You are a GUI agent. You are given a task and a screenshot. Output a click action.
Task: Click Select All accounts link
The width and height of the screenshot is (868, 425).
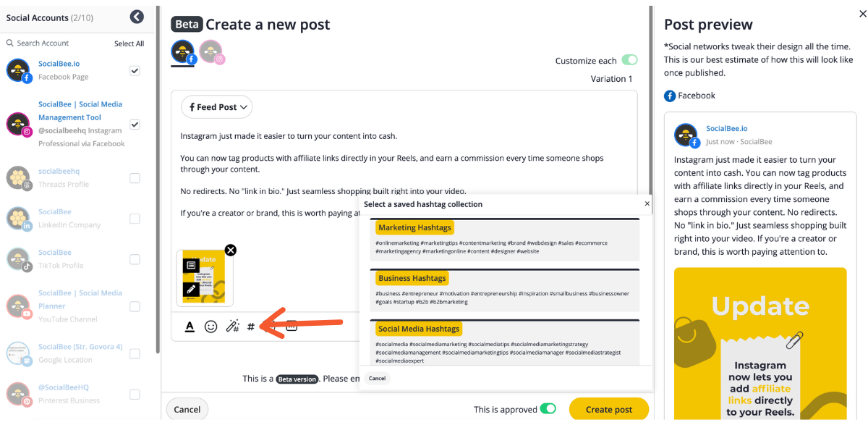point(129,43)
